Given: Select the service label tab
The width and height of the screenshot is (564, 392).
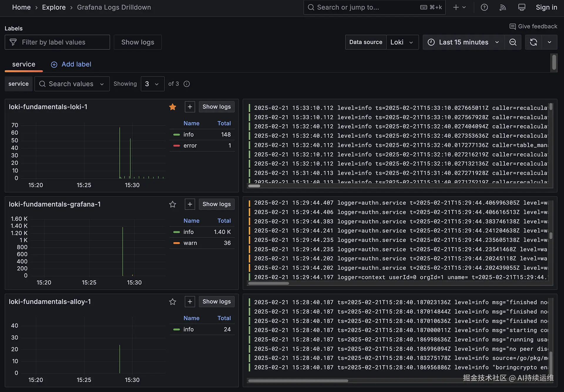Looking at the screenshot, I should tap(23, 64).
